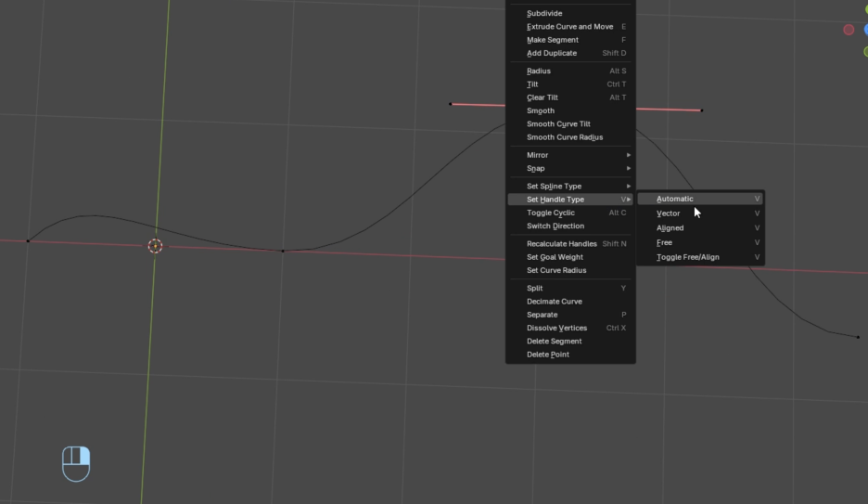868x504 pixels.
Task: Select the curve control point left of cursor
Action: tap(28, 241)
